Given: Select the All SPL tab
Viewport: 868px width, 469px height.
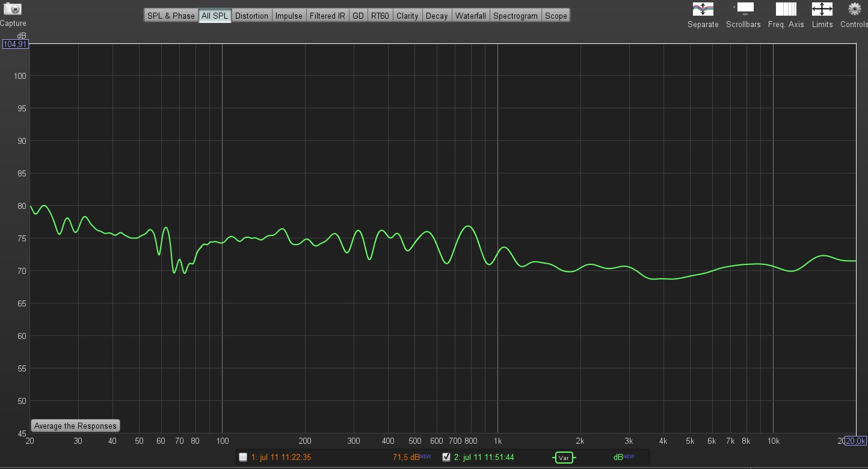Looking at the screenshot, I should tap(215, 16).
